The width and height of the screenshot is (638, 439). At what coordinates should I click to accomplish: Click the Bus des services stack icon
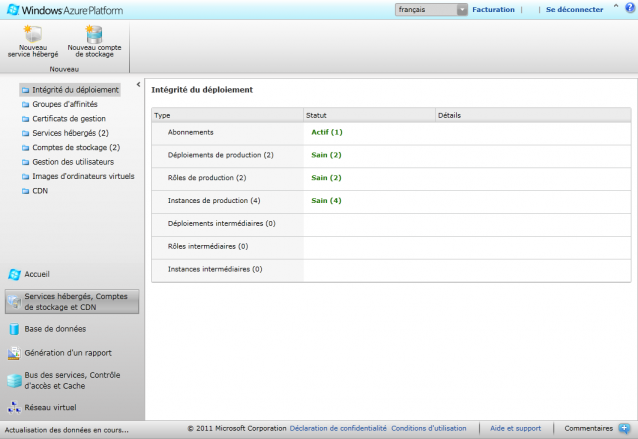14,380
